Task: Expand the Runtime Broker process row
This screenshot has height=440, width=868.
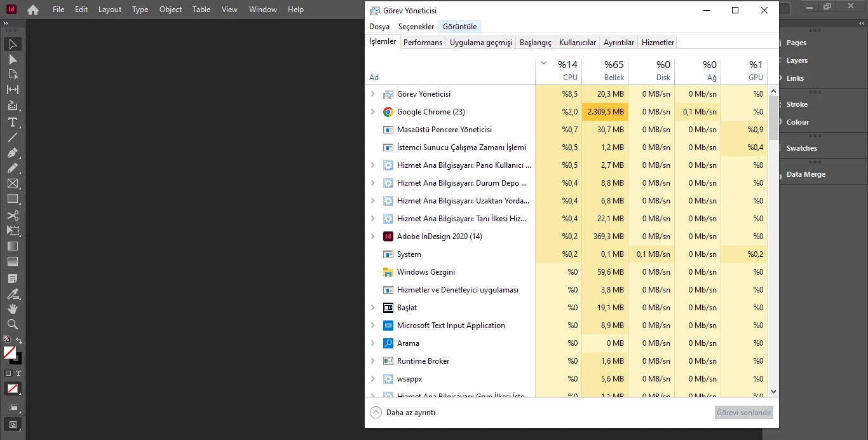Action: point(372,361)
